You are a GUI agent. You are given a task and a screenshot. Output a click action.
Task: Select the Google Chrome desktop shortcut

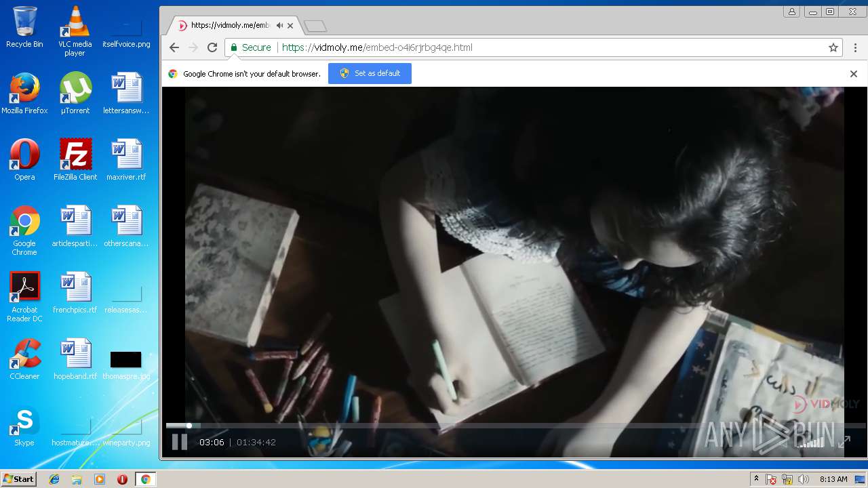pos(24,230)
